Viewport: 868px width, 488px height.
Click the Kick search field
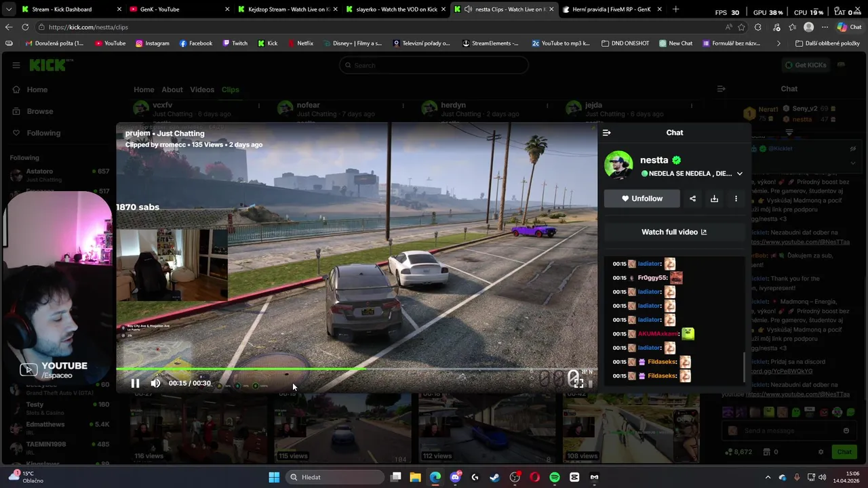[x=434, y=65]
